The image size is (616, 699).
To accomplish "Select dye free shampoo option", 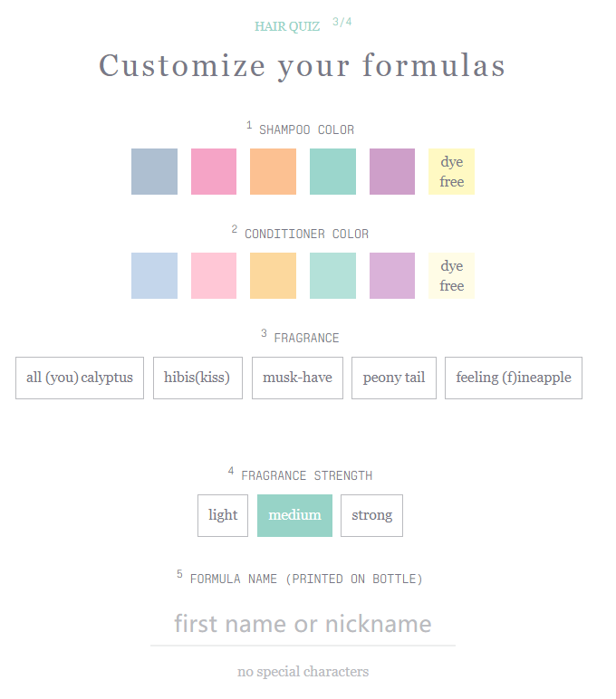I will (x=451, y=171).
